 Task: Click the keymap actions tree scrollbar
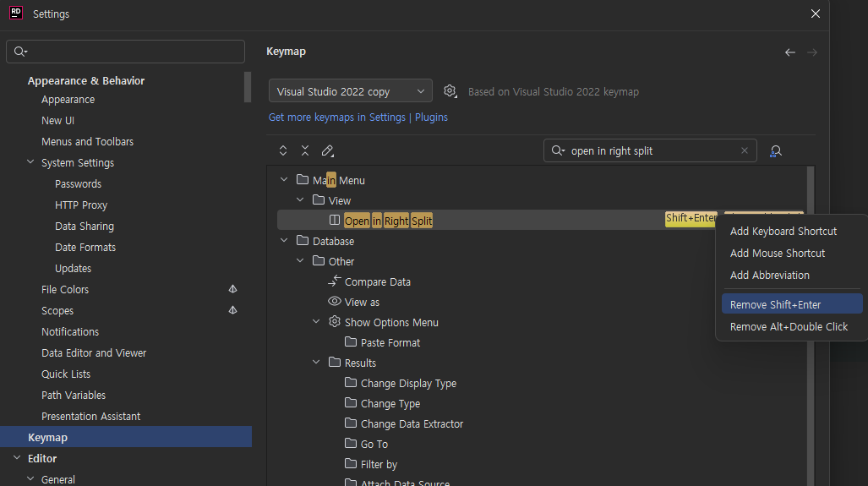coord(811,326)
